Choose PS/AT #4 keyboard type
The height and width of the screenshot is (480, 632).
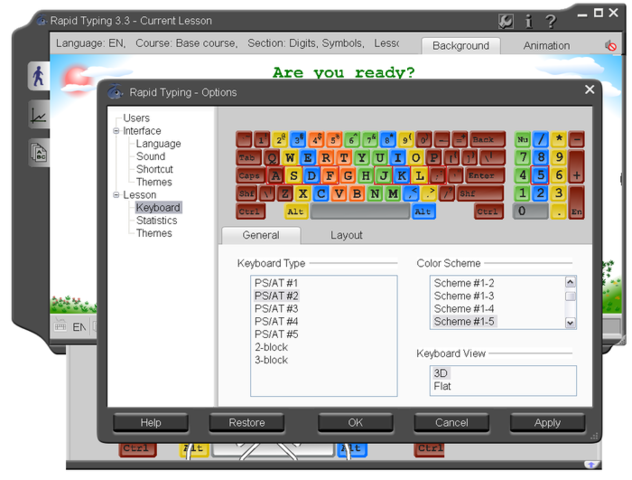(276, 322)
